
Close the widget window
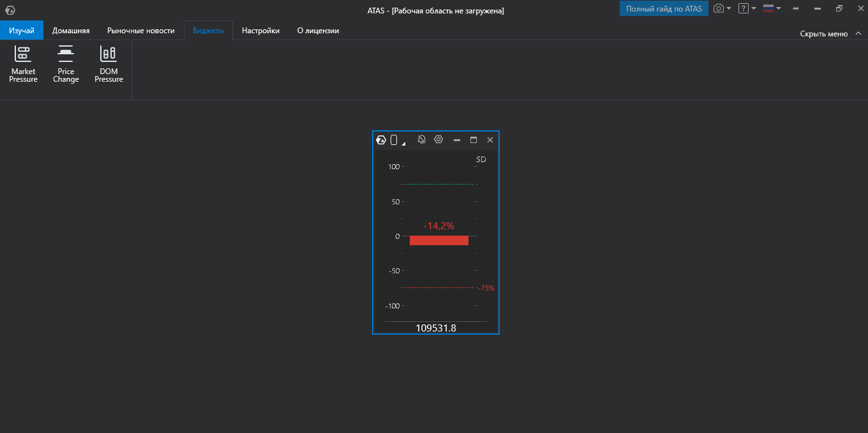click(490, 140)
